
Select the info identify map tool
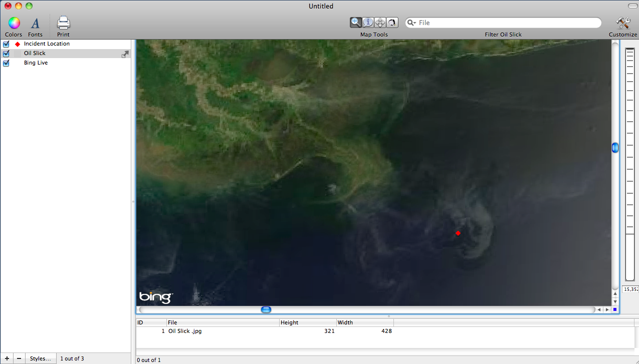point(368,23)
